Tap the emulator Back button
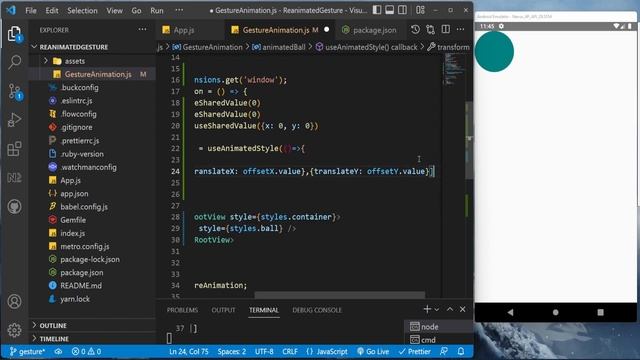 click(510, 312)
